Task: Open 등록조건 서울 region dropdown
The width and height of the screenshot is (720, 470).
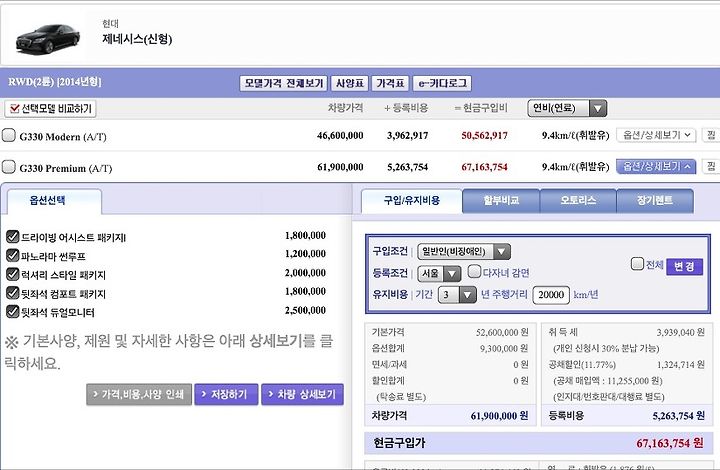Action: click(x=439, y=274)
